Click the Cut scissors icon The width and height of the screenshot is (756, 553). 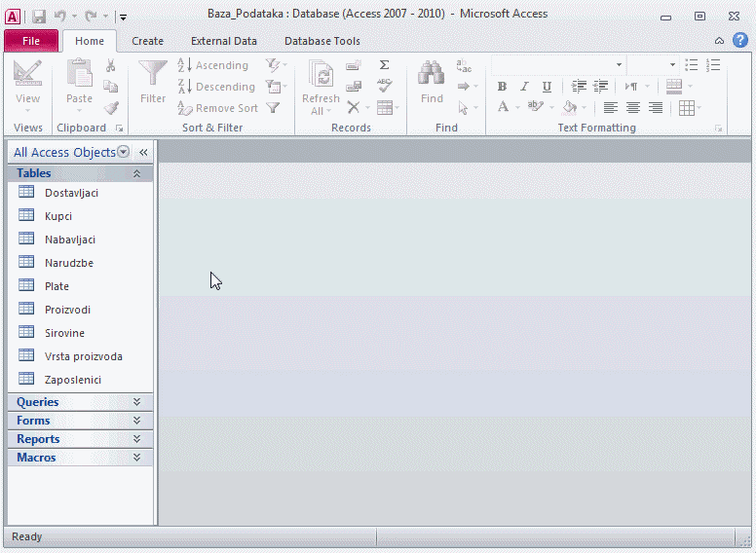(111, 65)
